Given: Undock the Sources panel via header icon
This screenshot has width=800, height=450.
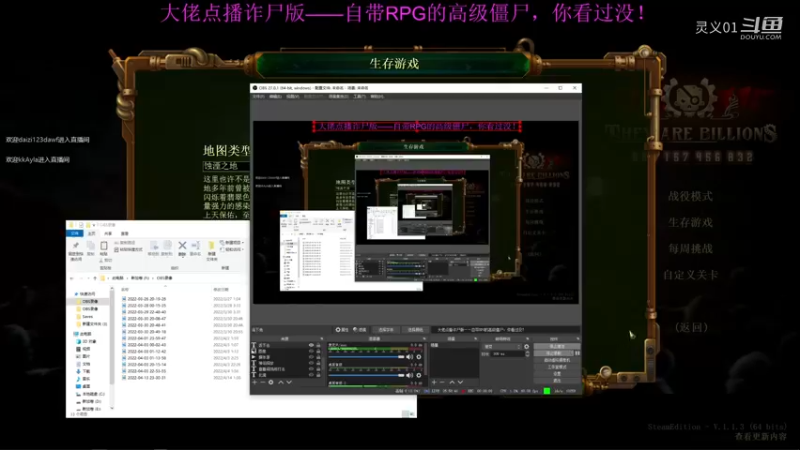Looking at the screenshot, I should [x=322, y=338].
